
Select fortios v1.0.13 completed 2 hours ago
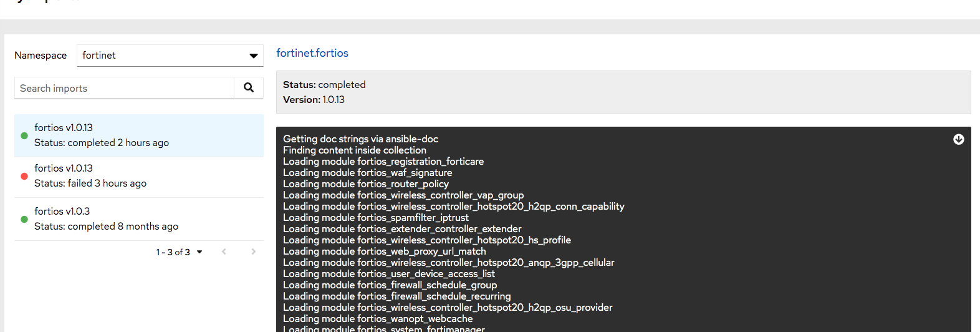point(139,135)
